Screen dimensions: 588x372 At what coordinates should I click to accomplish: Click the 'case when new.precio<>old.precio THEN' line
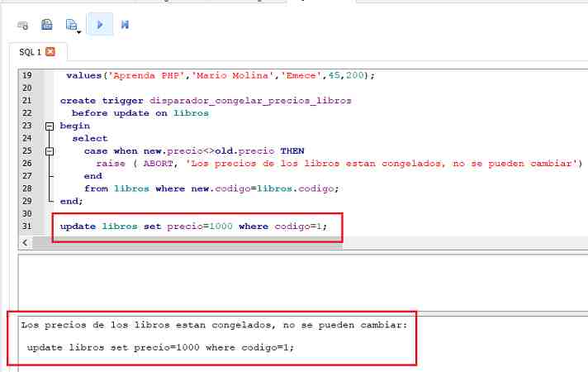click(194, 151)
